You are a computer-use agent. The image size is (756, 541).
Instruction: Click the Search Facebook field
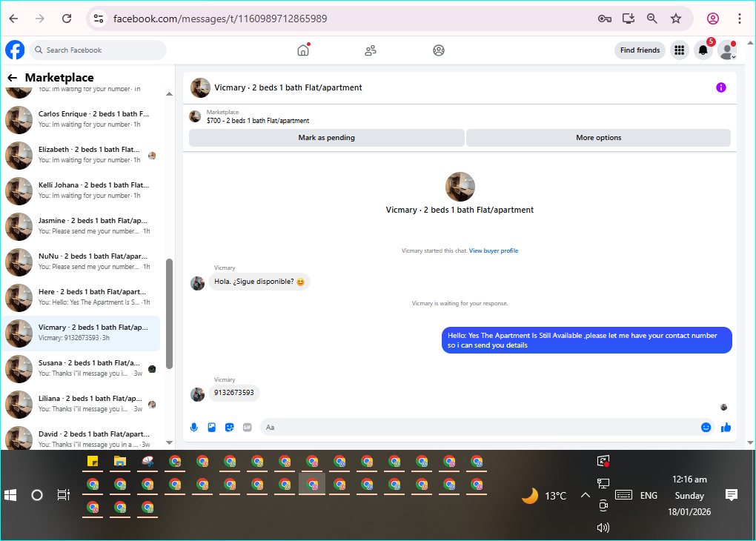point(99,50)
